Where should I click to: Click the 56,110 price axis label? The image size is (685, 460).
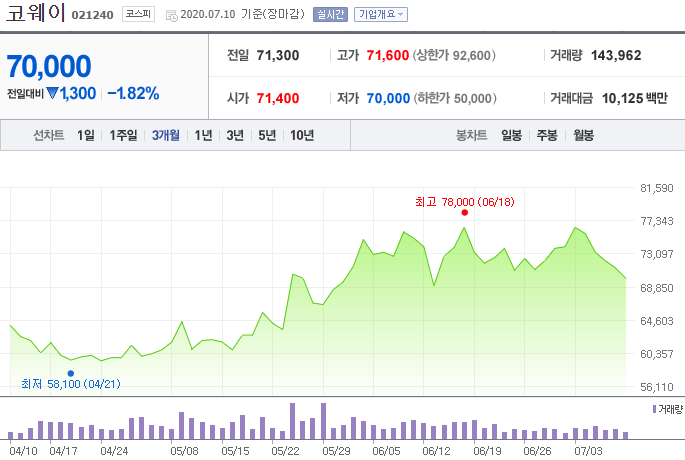[x=657, y=387]
